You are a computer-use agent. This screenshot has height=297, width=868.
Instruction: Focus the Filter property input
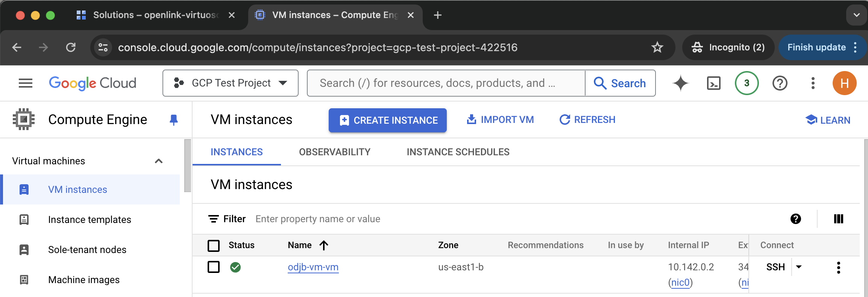pyautogui.click(x=519, y=219)
